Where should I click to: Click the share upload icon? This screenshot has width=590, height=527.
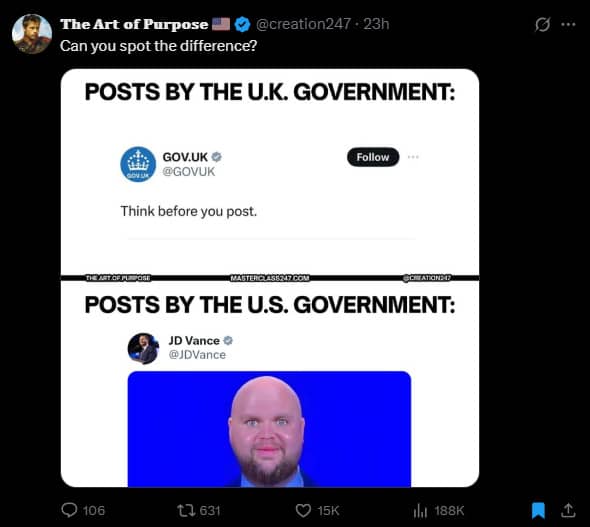coord(568,510)
